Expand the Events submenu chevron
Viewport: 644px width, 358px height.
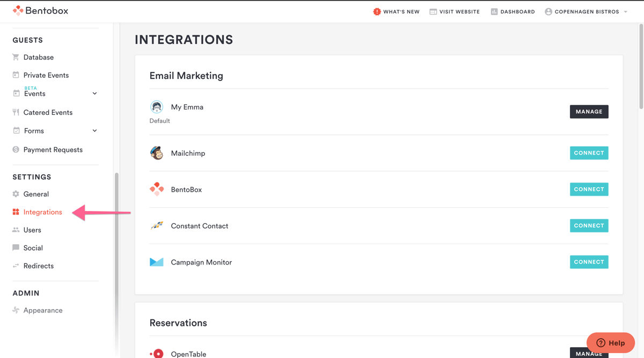(94, 93)
